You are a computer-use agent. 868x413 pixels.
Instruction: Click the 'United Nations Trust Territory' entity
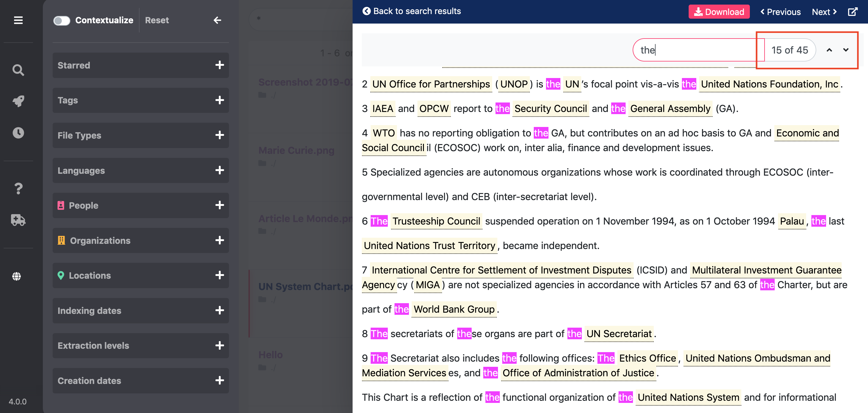tap(430, 246)
